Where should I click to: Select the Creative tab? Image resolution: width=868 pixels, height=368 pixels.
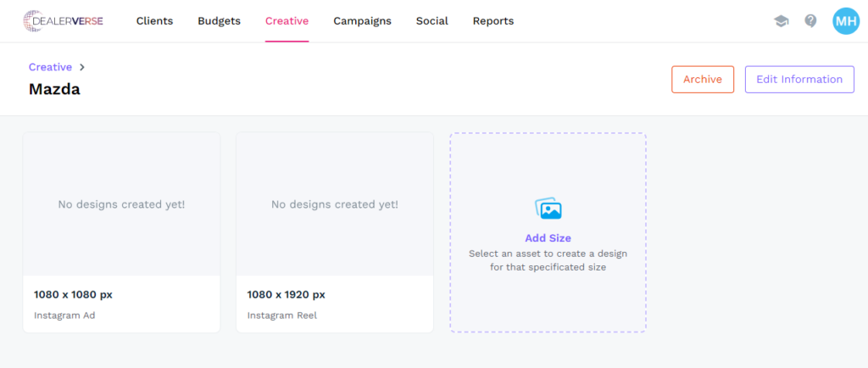click(x=287, y=21)
